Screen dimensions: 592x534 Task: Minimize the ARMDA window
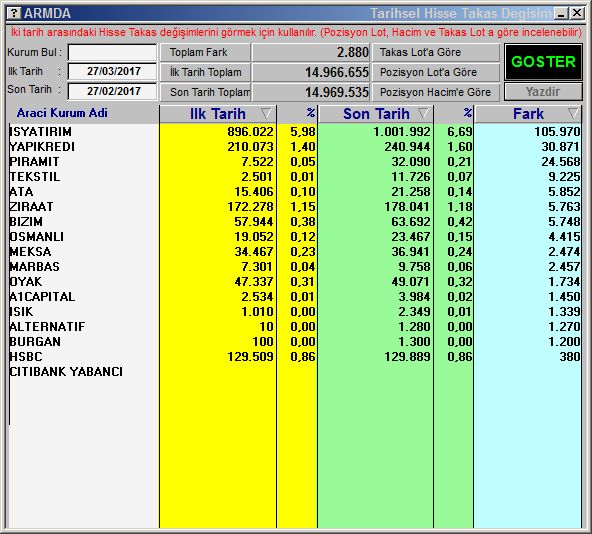pyautogui.click(x=561, y=14)
